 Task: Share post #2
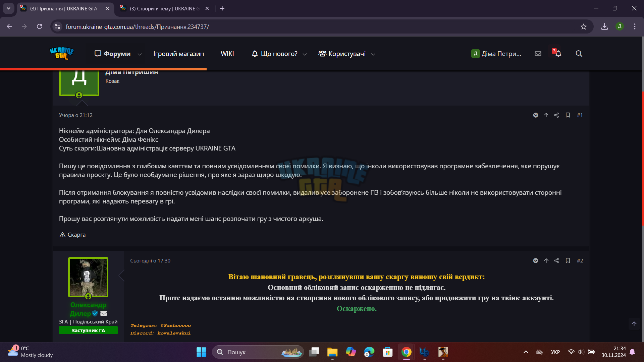(556, 261)
